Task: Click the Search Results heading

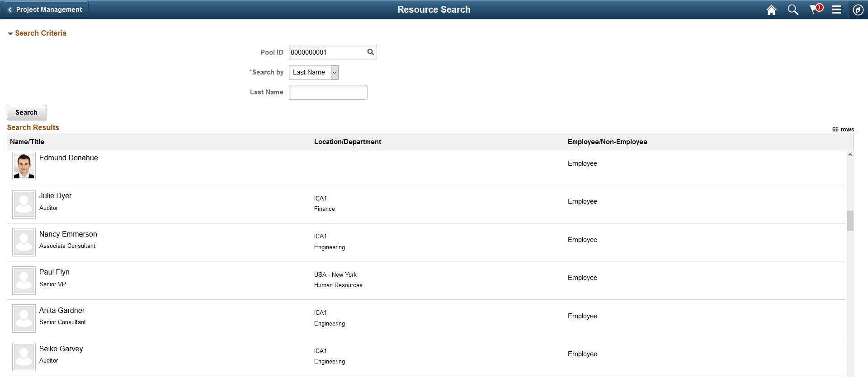Action: point(33,128)
